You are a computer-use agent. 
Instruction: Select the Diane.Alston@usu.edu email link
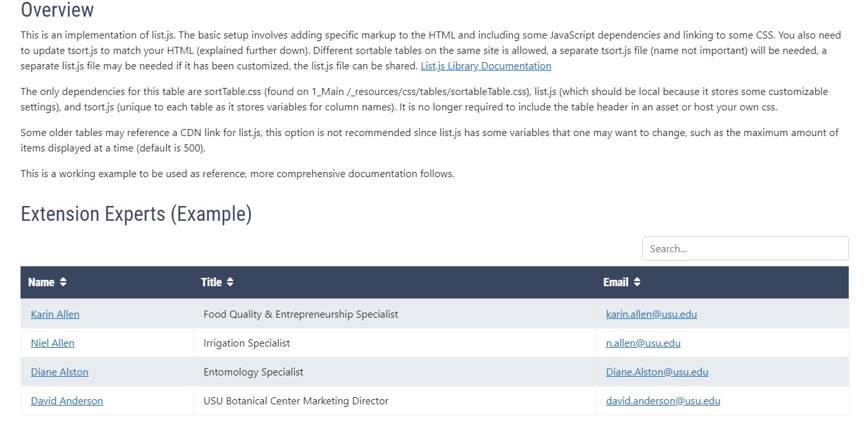click(657, 372)
